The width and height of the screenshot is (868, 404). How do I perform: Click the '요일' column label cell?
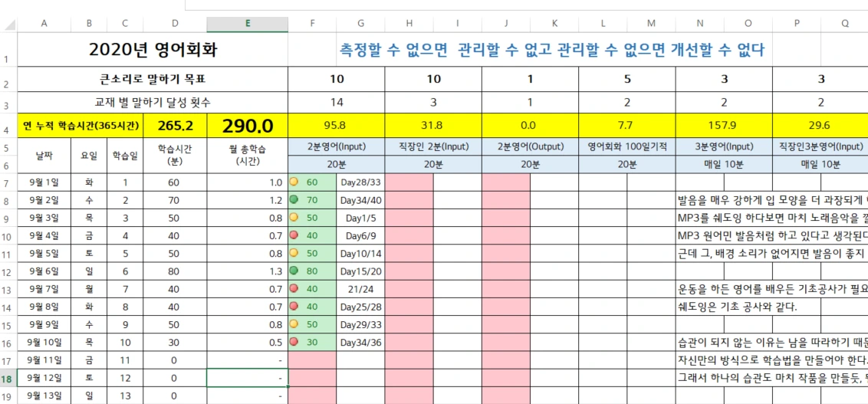[89, 156]
